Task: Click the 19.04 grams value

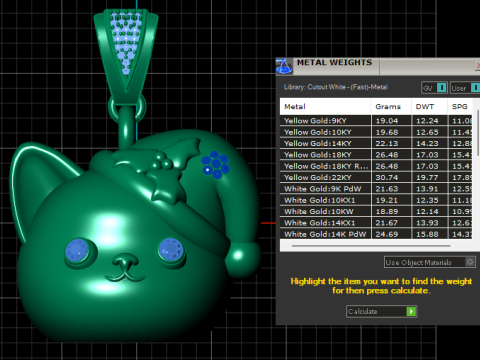Action: 387,121
